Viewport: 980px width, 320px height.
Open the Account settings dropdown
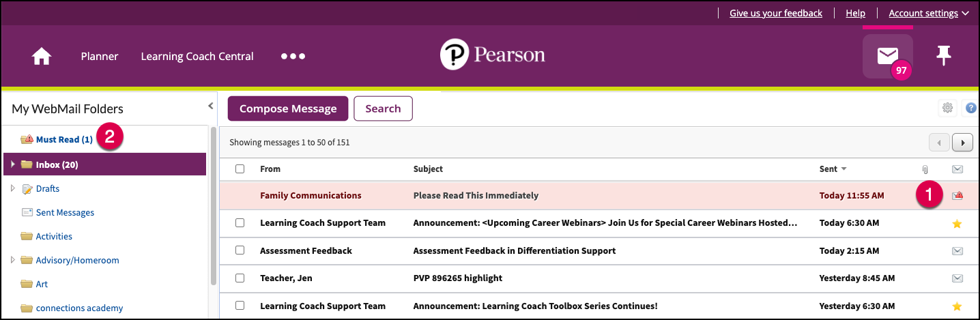(x=928, y=13)
